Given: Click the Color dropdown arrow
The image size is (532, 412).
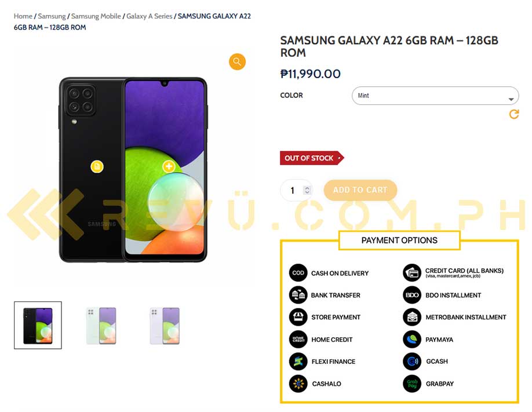Looking at the screenshot, I should [511, 99].
